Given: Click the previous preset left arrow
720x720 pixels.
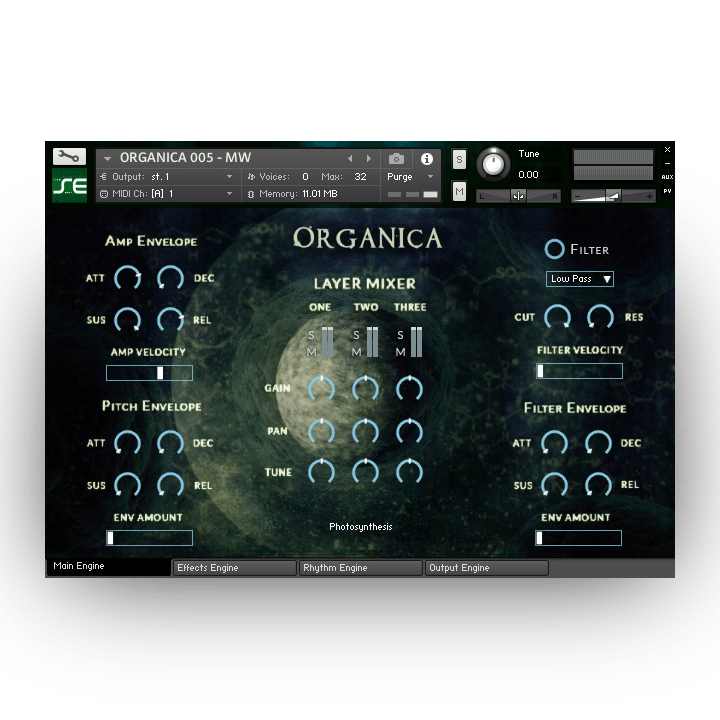Looking at the screenshot, I should click(350, 159).
